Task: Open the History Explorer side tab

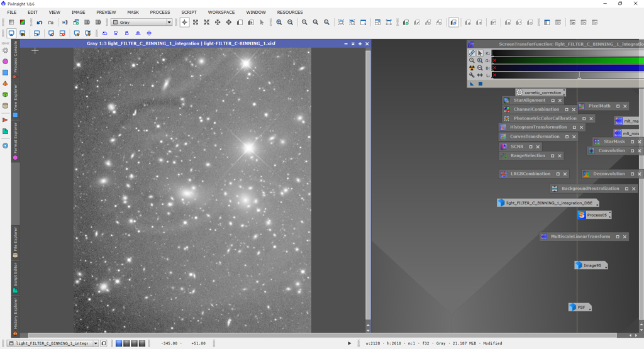Action: click(15, 316)
